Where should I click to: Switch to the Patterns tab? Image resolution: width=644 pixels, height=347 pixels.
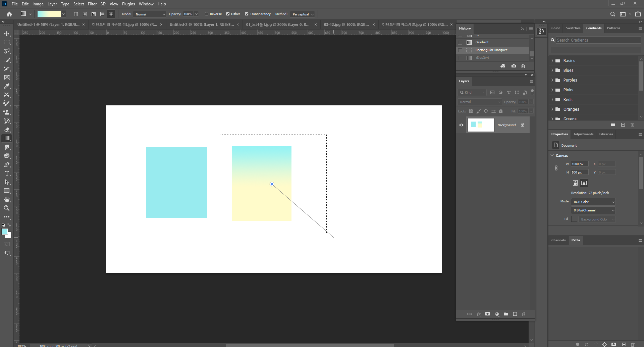pyautogui.click(x=613, y=28)
